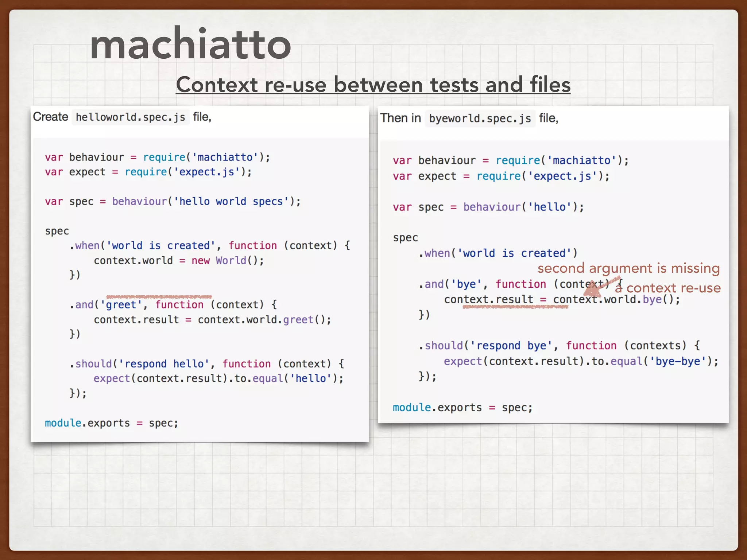Click the 'Then in' intro text
The width and height of the screenshot is (747, 560).
tap(400, 118)
